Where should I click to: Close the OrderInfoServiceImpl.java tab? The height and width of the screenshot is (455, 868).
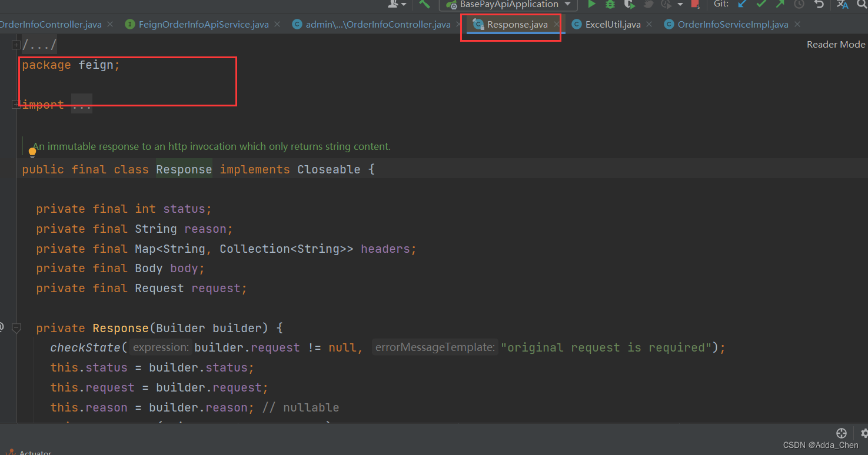797,24
